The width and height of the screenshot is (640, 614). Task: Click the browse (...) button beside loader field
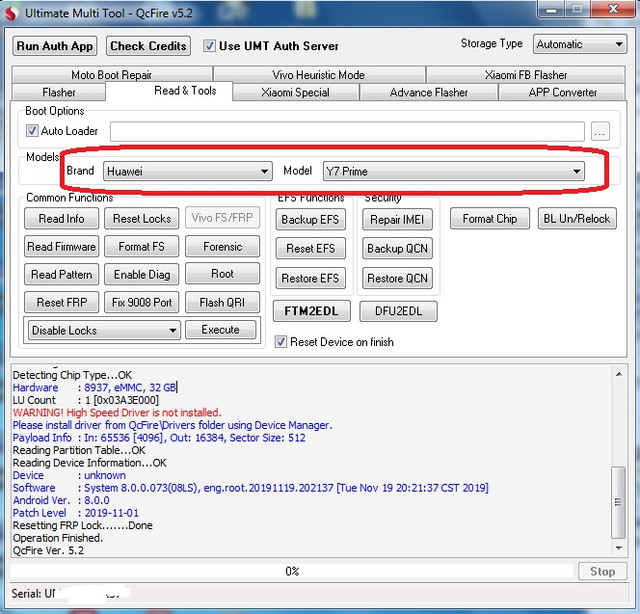pyautogui.click(x=600, y=131)
